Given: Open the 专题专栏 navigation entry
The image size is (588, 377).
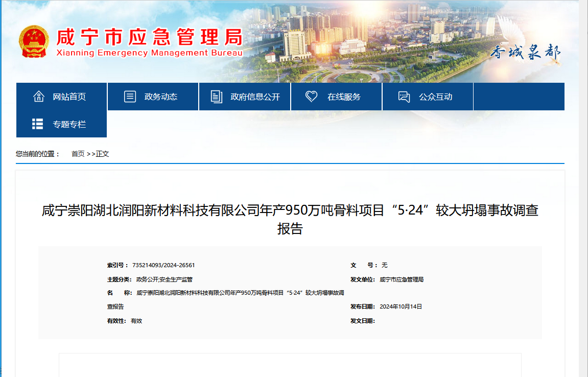Looking at the screenshot, I should point(69,124).
